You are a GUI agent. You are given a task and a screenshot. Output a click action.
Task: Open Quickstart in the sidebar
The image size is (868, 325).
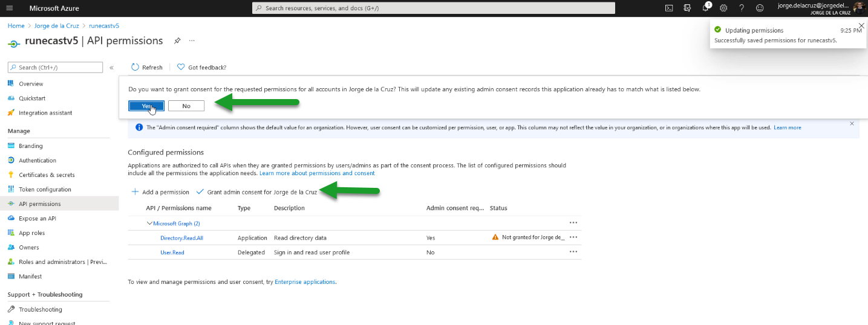click(32, 98)
